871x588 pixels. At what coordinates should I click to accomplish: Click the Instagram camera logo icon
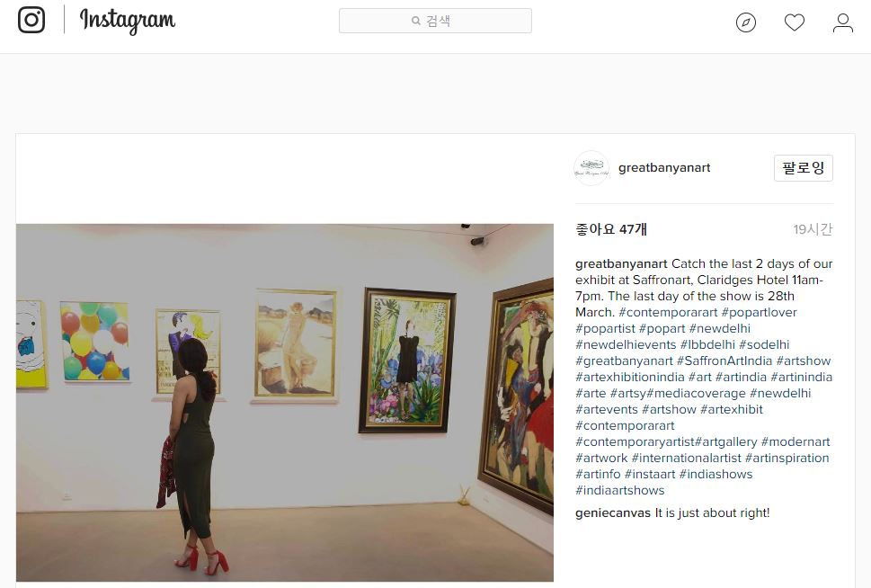pyautogui.click(x=31, y=20)
